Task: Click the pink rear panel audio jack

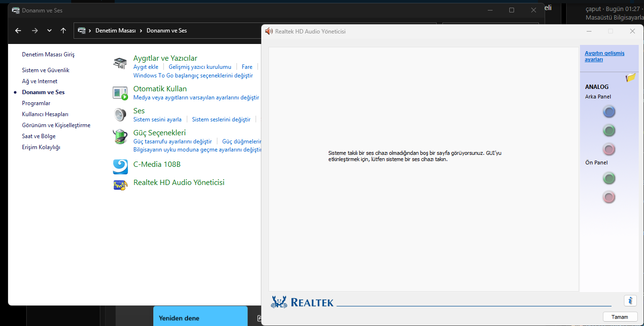Action: point(609,149)
